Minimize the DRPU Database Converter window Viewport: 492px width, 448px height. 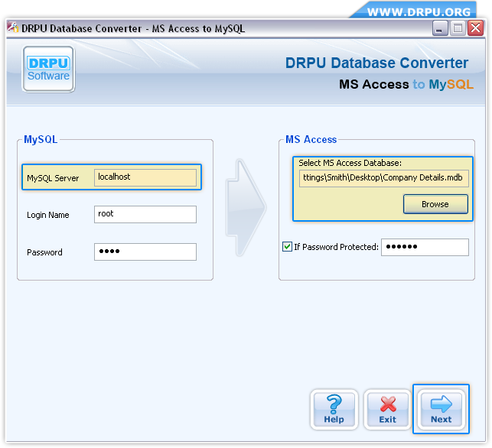440,28
